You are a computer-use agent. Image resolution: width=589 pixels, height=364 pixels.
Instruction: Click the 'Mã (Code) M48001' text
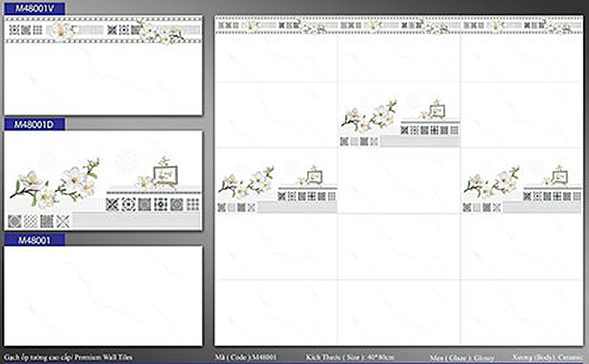coord(246,357)
